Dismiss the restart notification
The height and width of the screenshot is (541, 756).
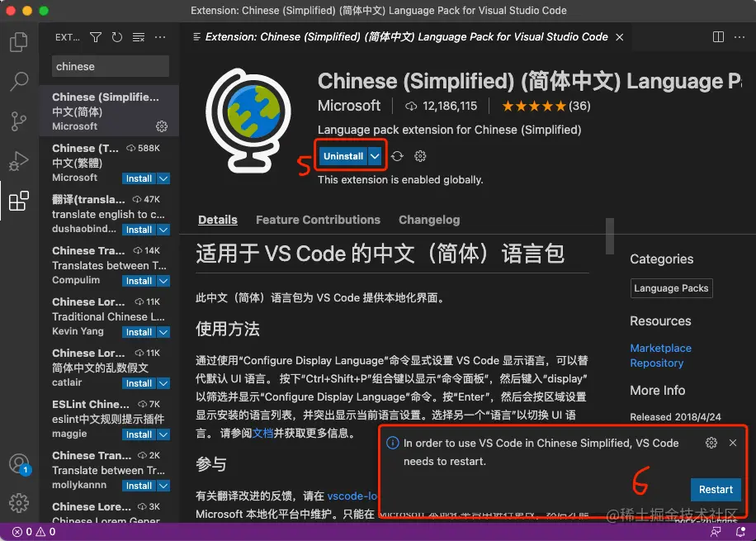(x=733, y=443)
